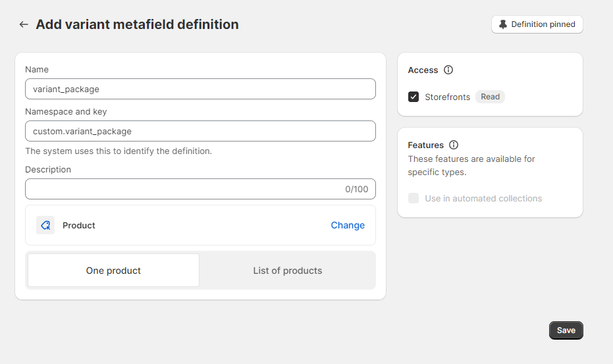Focus the Name input field
The height and width of the screenshot is (364, 613).
click(200, 89)
